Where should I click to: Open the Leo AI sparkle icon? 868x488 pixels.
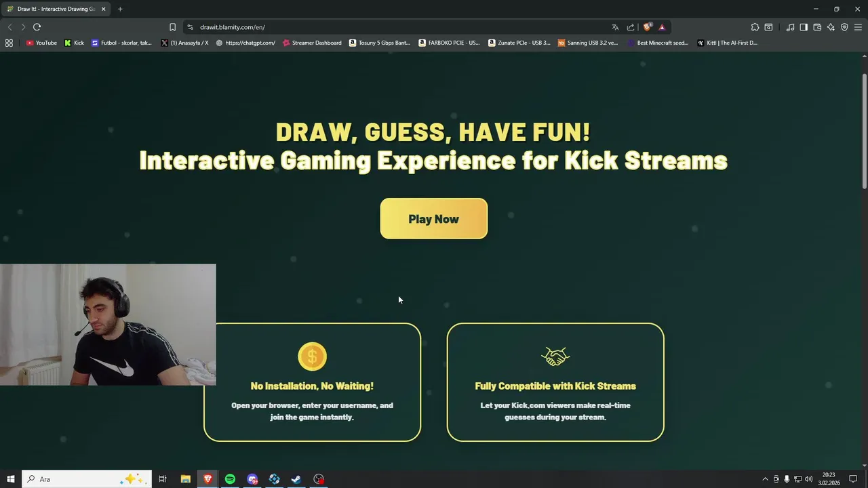[x=831, y=27]
